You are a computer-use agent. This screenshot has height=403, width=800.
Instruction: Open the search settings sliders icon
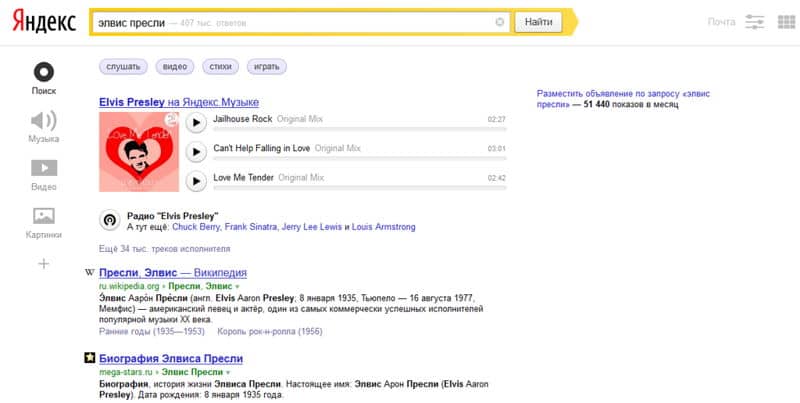[x=755, y=21]
